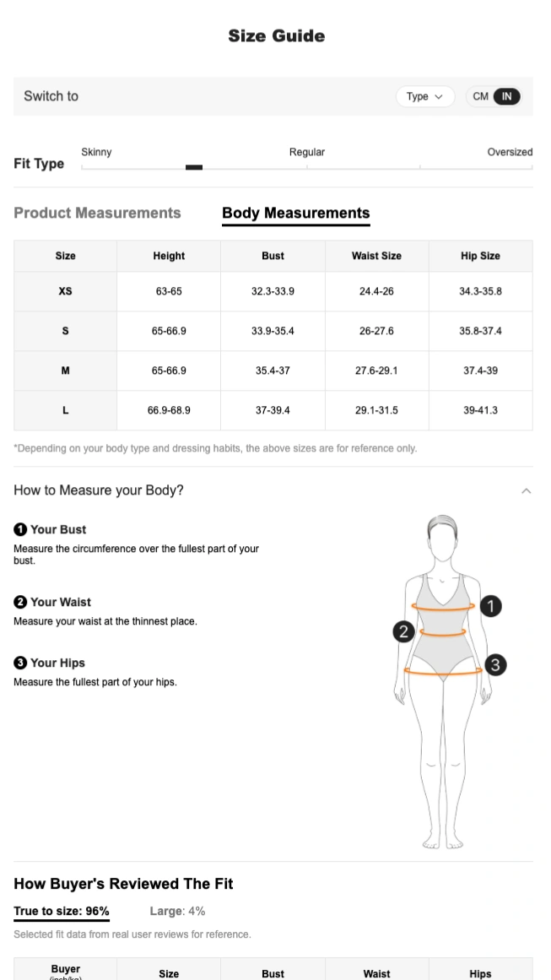Switch units to CM

[480, 96]
